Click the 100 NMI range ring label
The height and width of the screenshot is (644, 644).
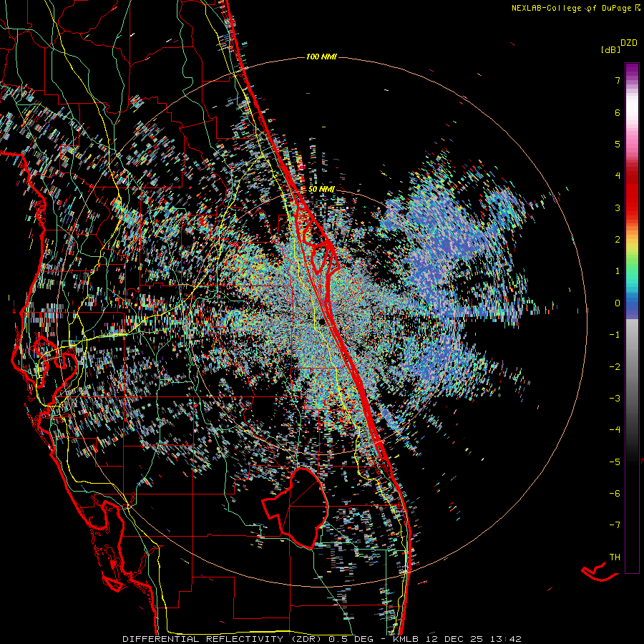(321, 57)
